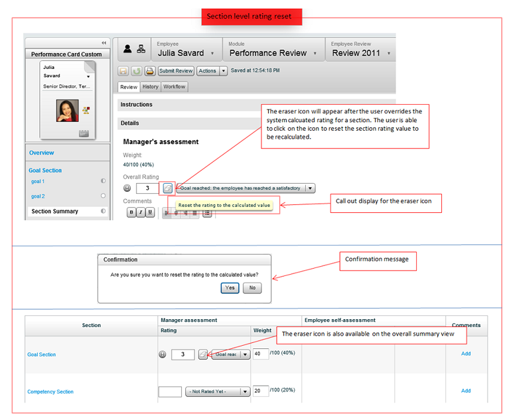The width and height of the screenshot is (513, 420).
Task: Click the round rating icon beside Overall Rating
Action: pos(127,188)
